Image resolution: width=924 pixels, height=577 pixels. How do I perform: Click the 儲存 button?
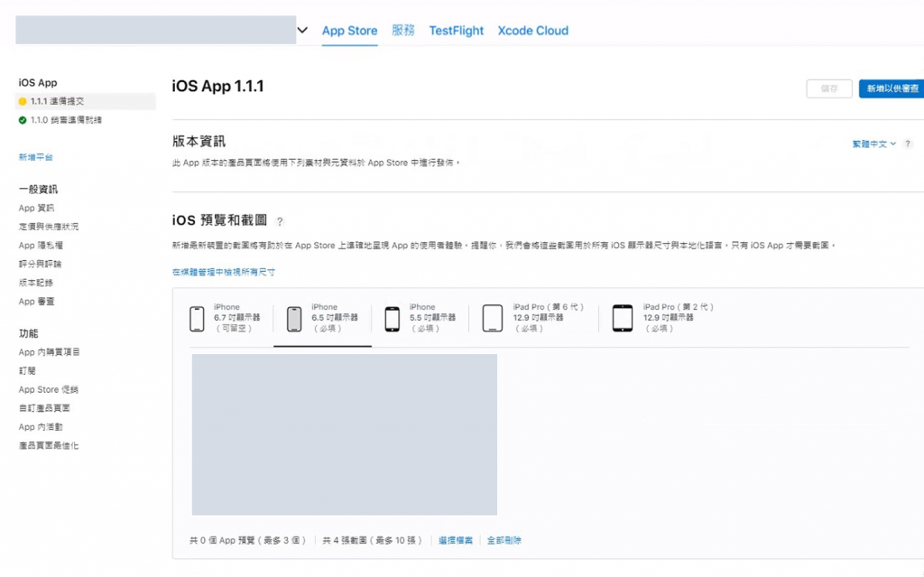pyautogui.click(x=829, y=88)
